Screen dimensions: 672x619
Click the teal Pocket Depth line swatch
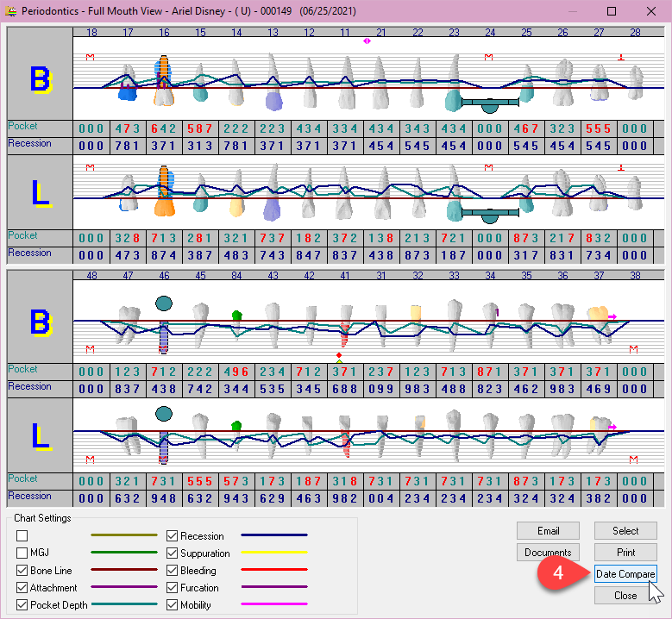click(x=124, y=604)
